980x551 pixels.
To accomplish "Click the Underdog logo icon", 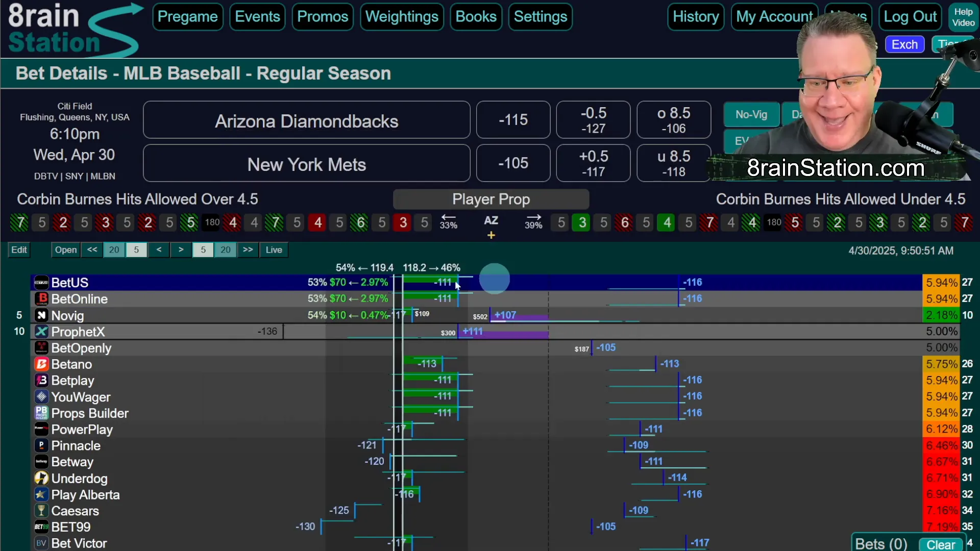I will (x=41, y=478).
